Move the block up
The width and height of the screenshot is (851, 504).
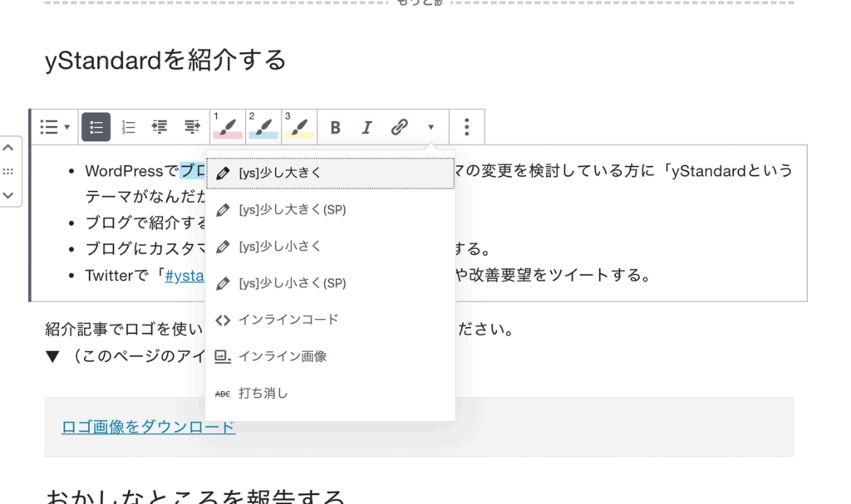click(x=8, y=148)
